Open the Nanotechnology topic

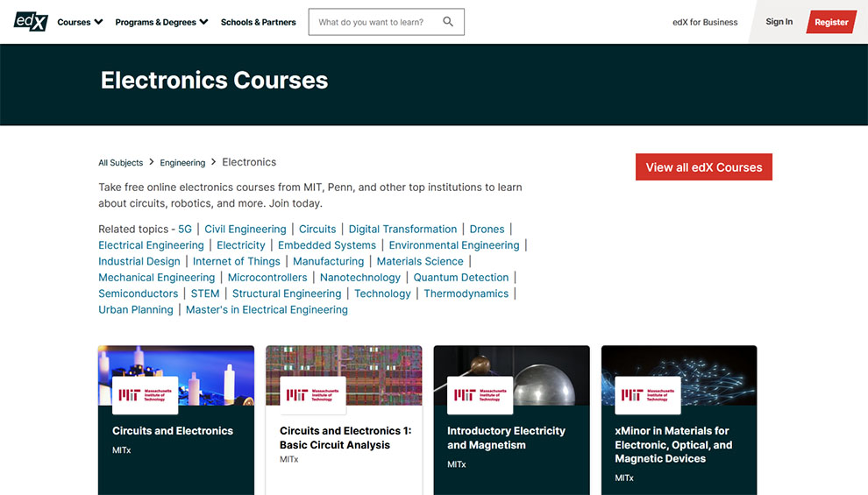[x=359, y=277]
